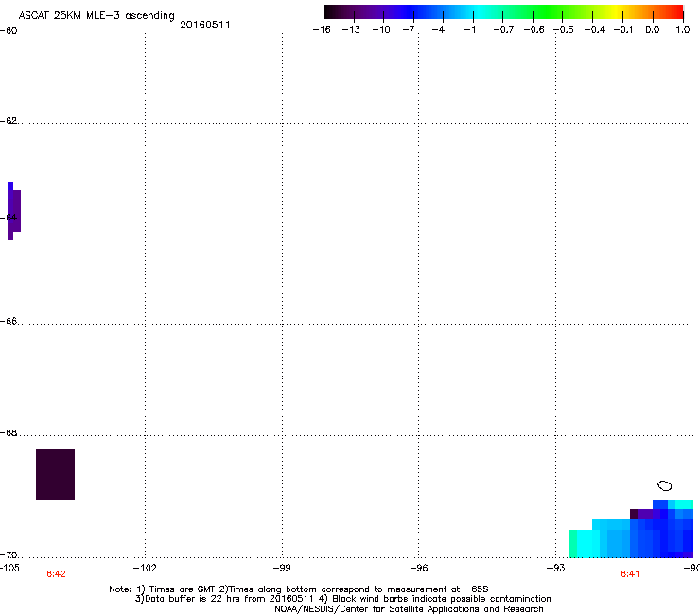Click the large dark purple data rectangle
Image resolution: width=700 pixels, height=615 pixels.
(x=56, y=474)
